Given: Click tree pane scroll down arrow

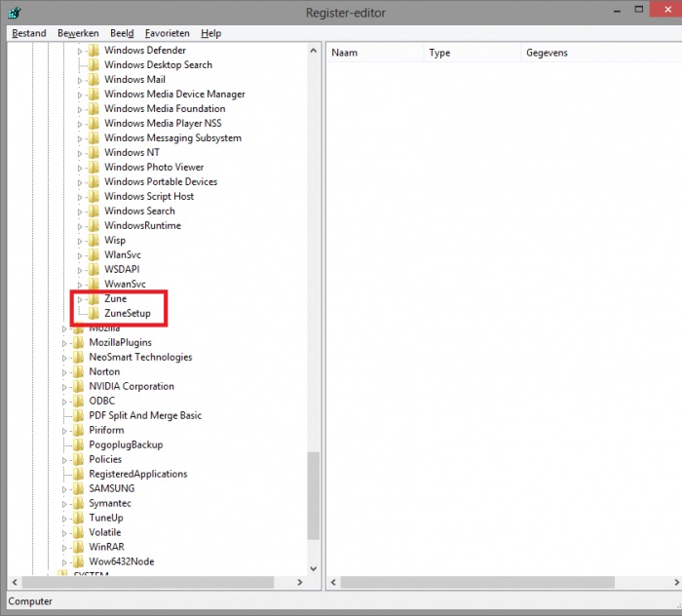Looking at the screenshot, I should click(x=313, y=568).
